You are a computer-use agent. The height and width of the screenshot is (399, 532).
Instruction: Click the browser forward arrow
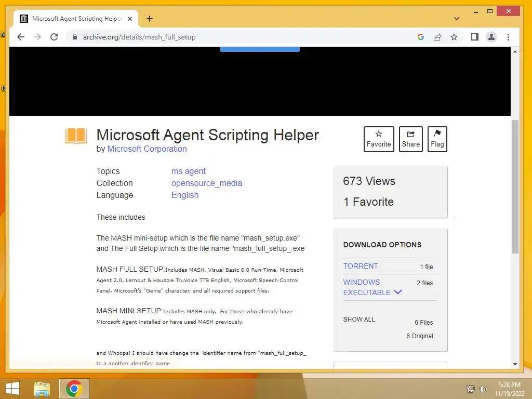click(37, 37)
